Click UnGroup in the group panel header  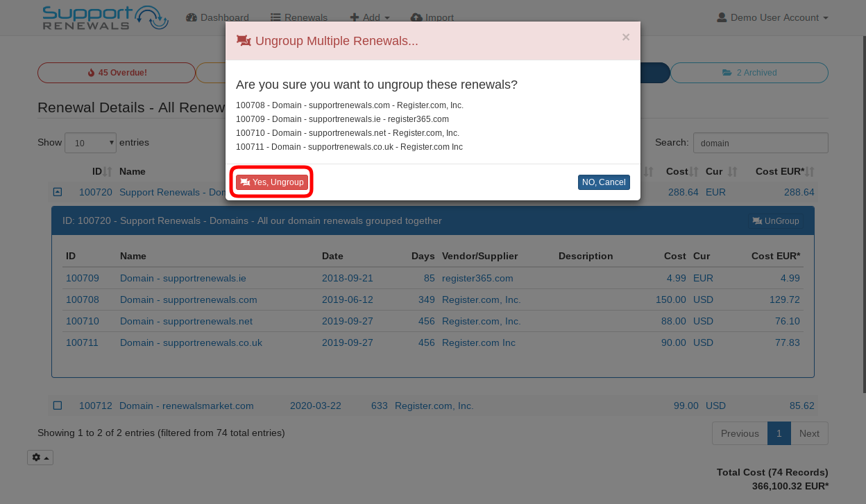[x=776, y=221]
